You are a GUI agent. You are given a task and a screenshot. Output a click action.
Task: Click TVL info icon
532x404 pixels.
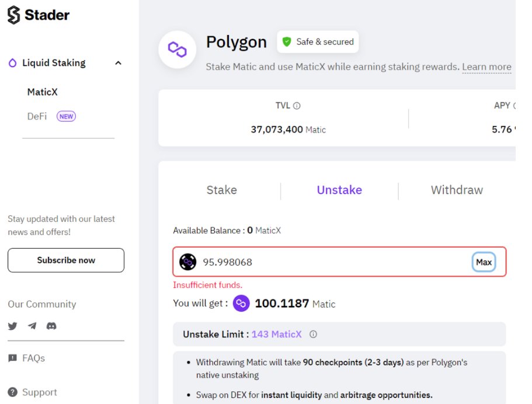pyautogui.click(x=297, y=106)
